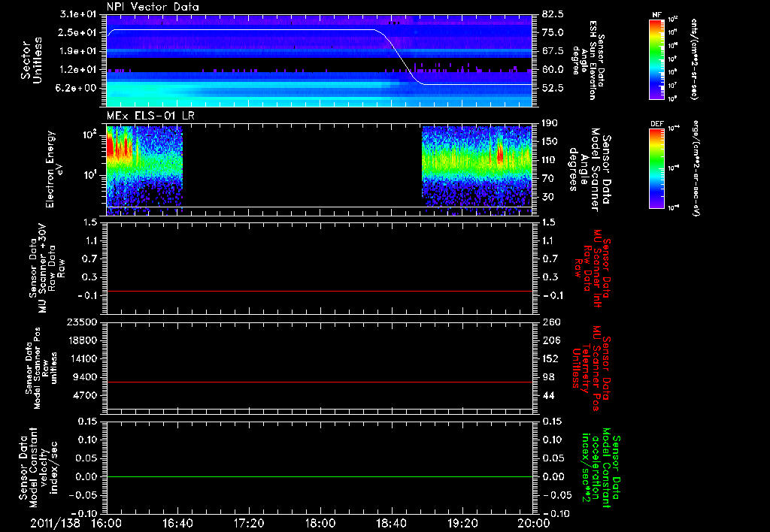Click the '3.1e+01' sector tick value
Viewport: 770px width, 532px height.
click(77, 14)
